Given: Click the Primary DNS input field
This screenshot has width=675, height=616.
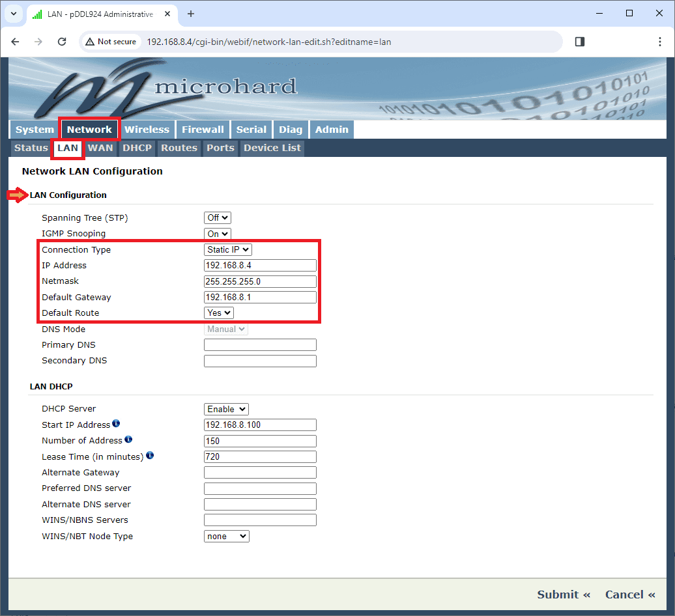Looking at the screenshot, I should [260, 345].
